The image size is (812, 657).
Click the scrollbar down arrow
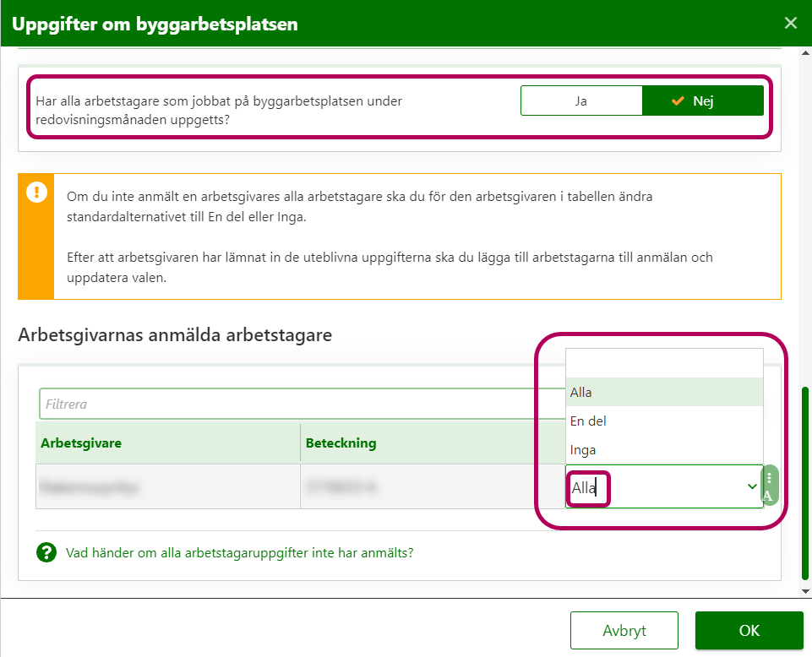pyautogui.click(x=805, y=591)
